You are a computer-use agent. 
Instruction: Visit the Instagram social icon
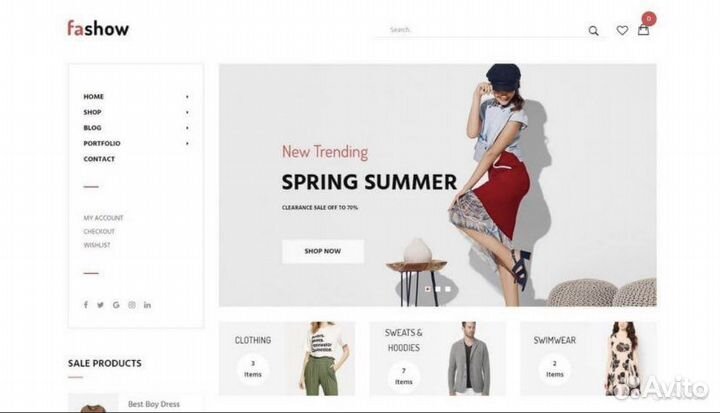[132, 305]
